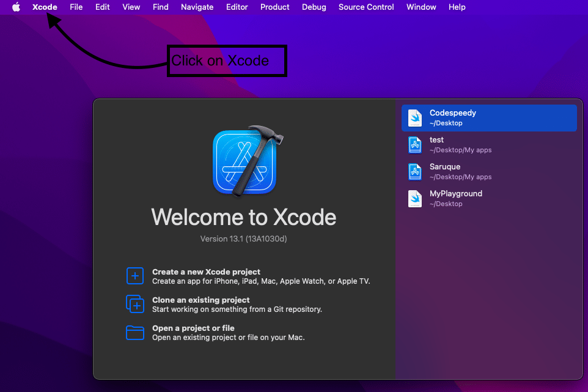
Task: Open the Product menu
Action: tap(274, 7)
